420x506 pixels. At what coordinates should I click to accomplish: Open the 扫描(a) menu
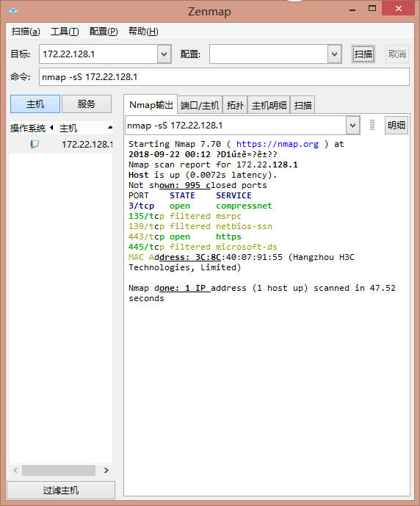[x=26, y=32]
